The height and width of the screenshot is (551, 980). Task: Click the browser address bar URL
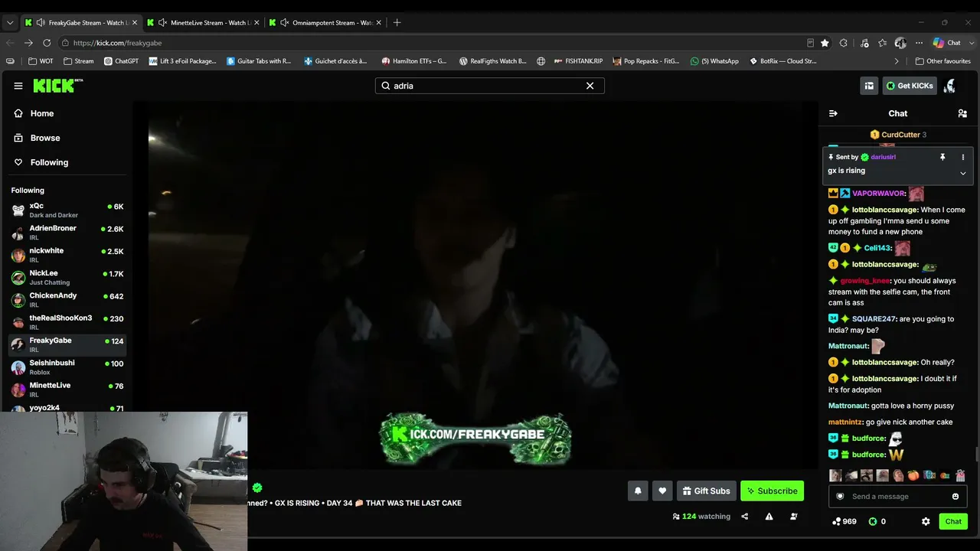[118, 43]
